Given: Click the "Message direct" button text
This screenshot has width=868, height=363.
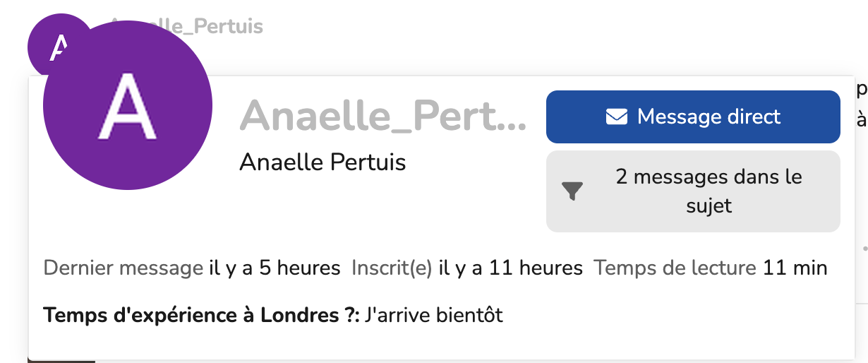Looking at the screenshot, I should [x=709, y=117].
